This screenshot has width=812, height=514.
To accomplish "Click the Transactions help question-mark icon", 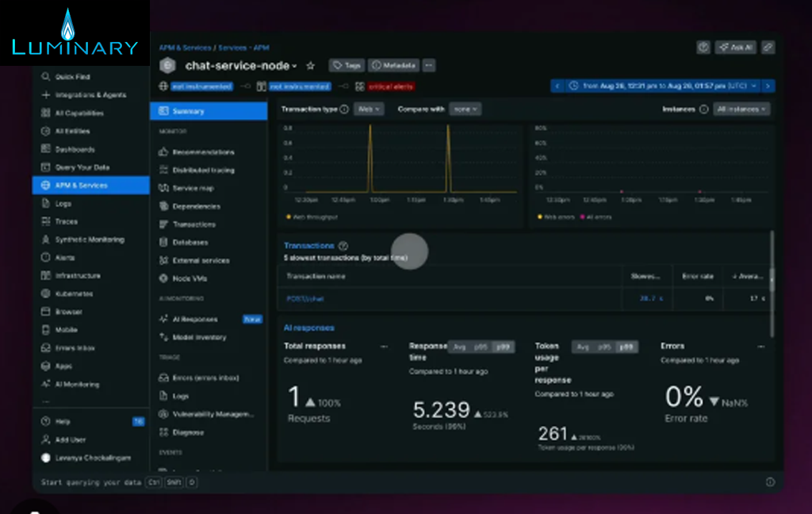I will (343, 246).
